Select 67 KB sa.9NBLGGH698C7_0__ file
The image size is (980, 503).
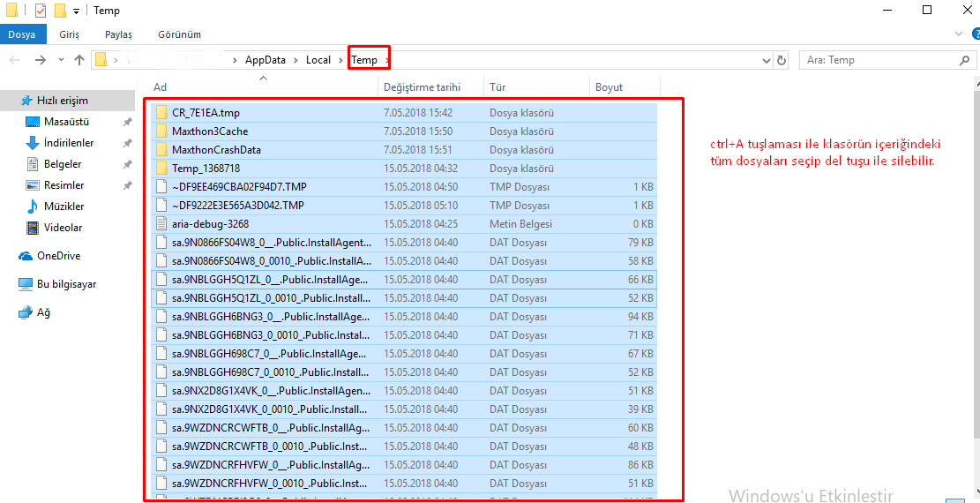(x=404, y=354)
